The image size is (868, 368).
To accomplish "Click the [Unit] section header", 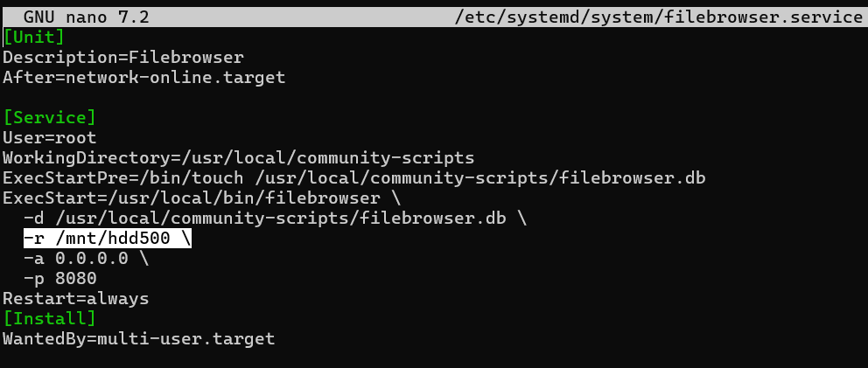I will pos(34,36).
